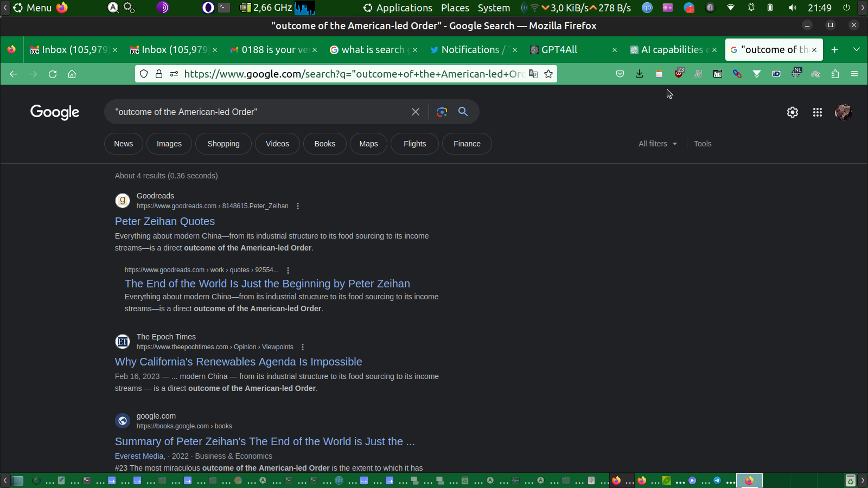The width and height of the screenshot is (868, 488).
Task: Switch to the AI capabilities tab
Action: pyautogui.click(x=673, y=50)
